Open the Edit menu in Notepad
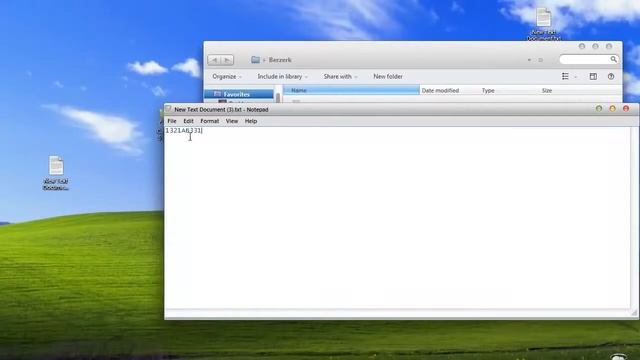This screenshot has width=640, height=360. 188,121
